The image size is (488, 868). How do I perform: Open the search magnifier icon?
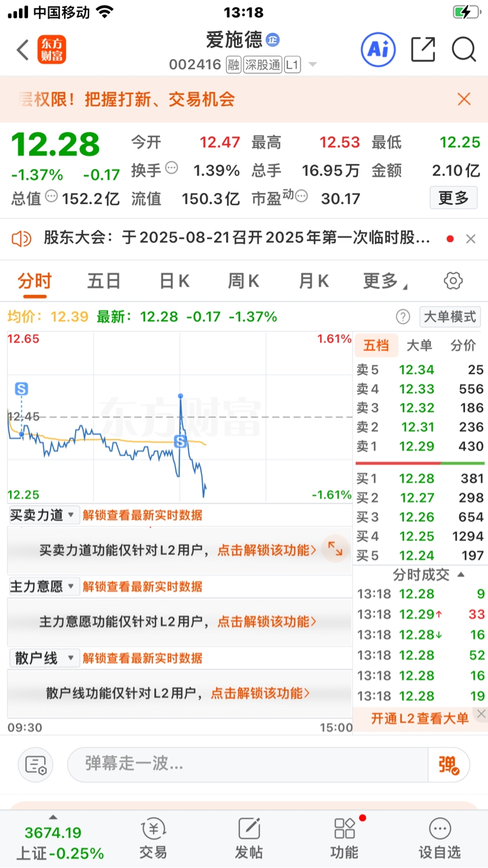[x=464, y=50]
